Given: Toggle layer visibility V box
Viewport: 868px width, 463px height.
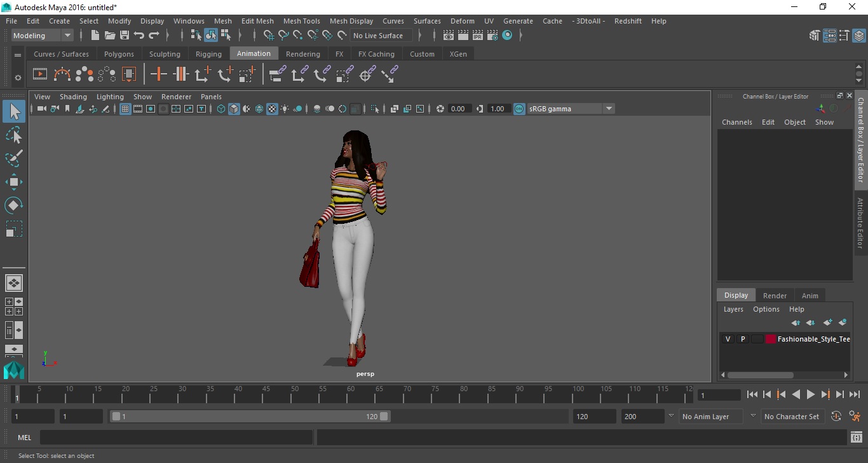Looking at the screenshot, I should point(728,339).
